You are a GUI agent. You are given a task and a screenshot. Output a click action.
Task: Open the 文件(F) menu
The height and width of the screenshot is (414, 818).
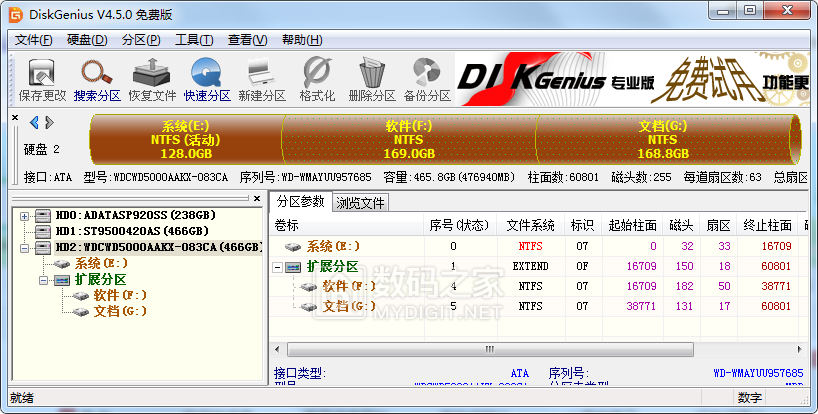(x=33, y=40)
